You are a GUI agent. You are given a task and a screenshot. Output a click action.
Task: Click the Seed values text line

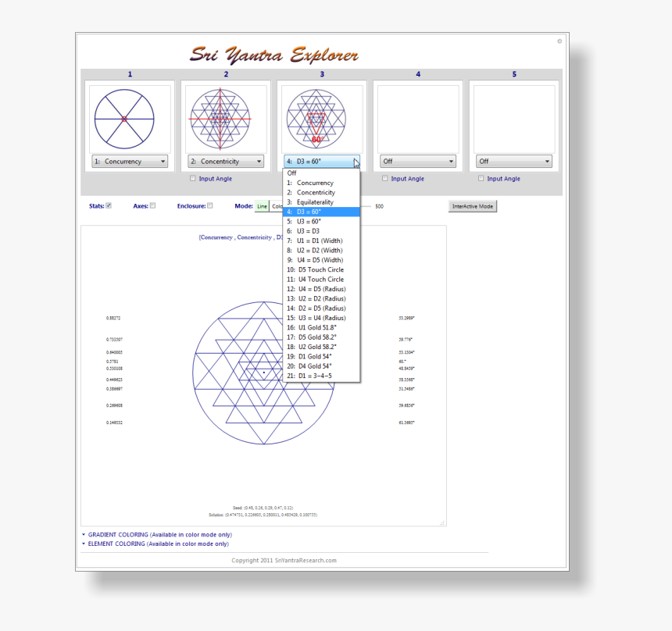pos(263,508)
